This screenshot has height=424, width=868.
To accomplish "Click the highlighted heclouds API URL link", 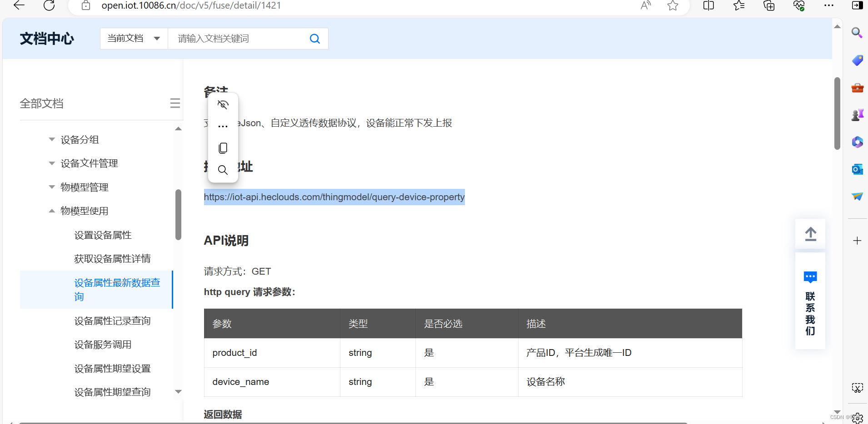I will tap(334, 197).
